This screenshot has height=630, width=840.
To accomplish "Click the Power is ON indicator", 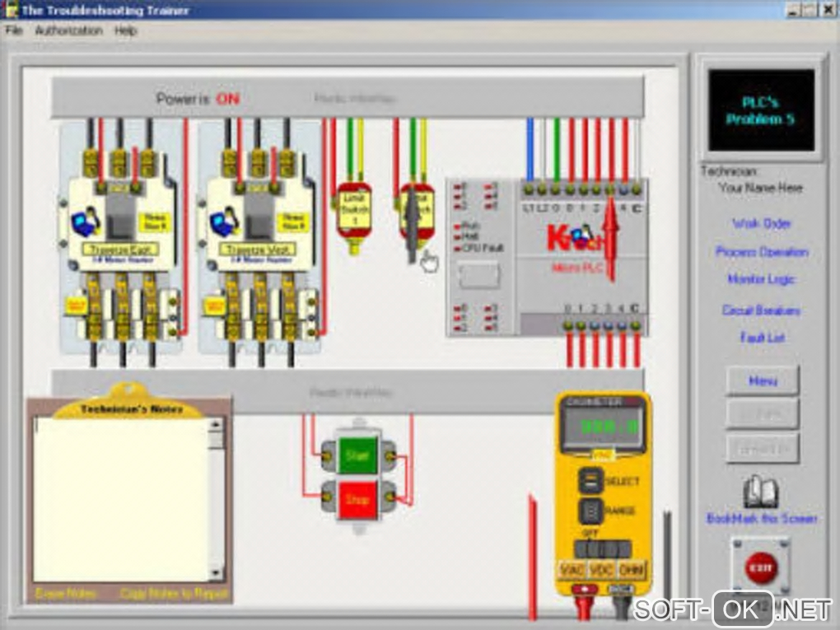I will click(198, 99).
